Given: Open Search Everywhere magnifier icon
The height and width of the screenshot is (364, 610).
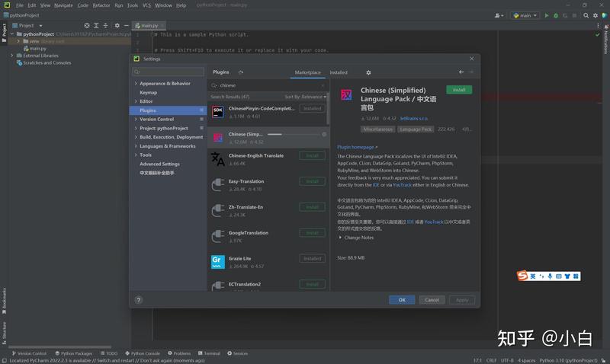Looking at the screenshot, I should coord(586,15).
